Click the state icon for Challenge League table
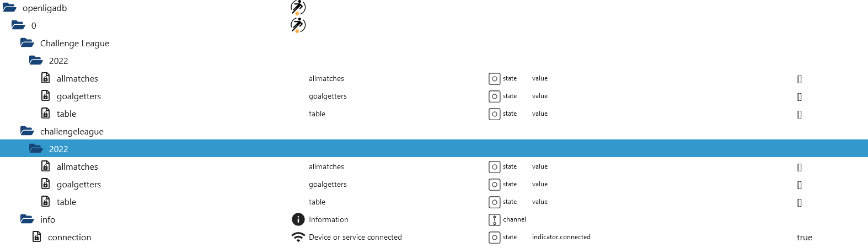Viewport: 868px width, 248px height. (494, 114)
